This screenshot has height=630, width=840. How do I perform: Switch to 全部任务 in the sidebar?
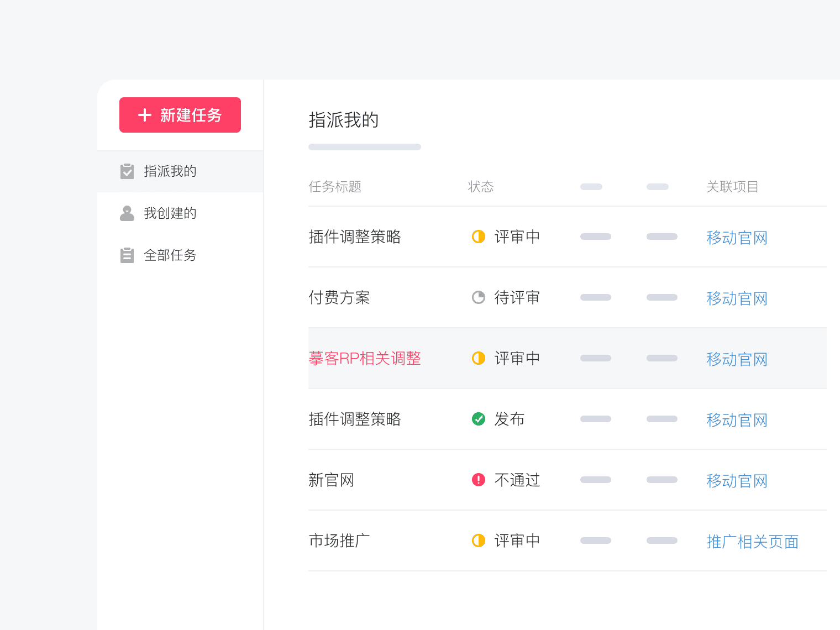tap(170, 255)
